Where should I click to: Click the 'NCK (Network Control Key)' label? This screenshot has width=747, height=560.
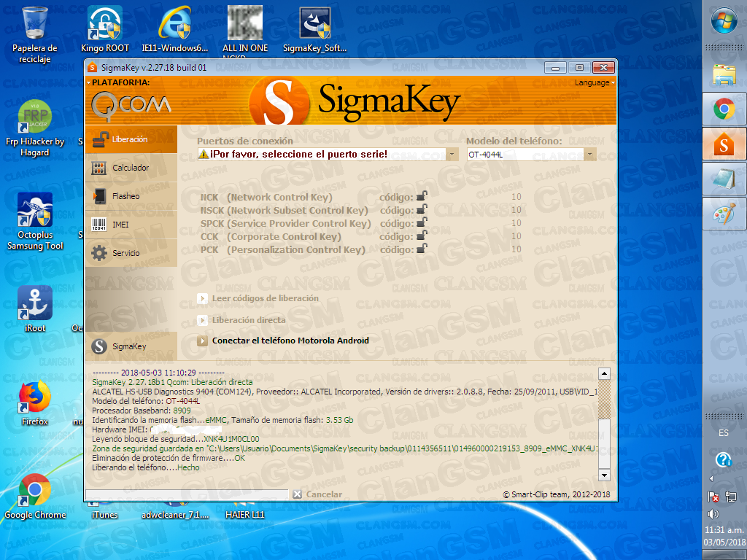click(x=266, y=197)
